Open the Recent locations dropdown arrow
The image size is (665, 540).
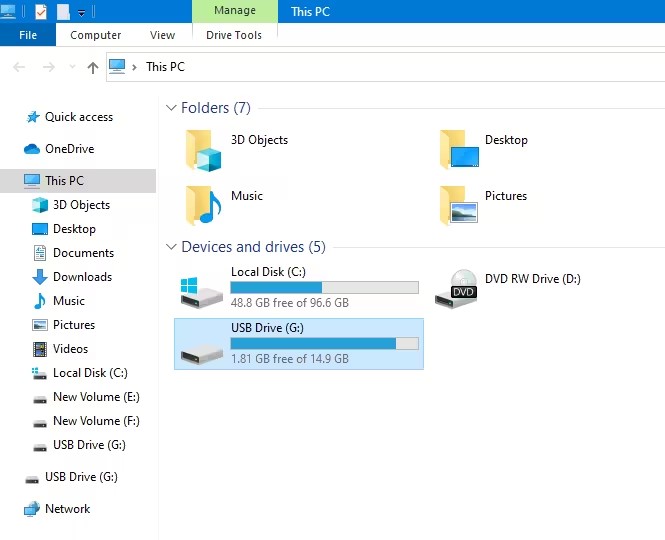click(72, 67)
